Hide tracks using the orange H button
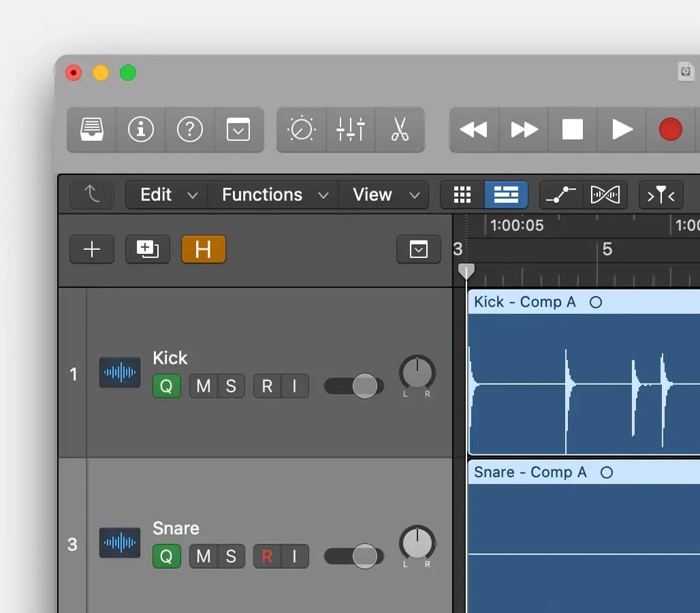The height and width of the screenshot is (613, 700). (x=203, y=249)
